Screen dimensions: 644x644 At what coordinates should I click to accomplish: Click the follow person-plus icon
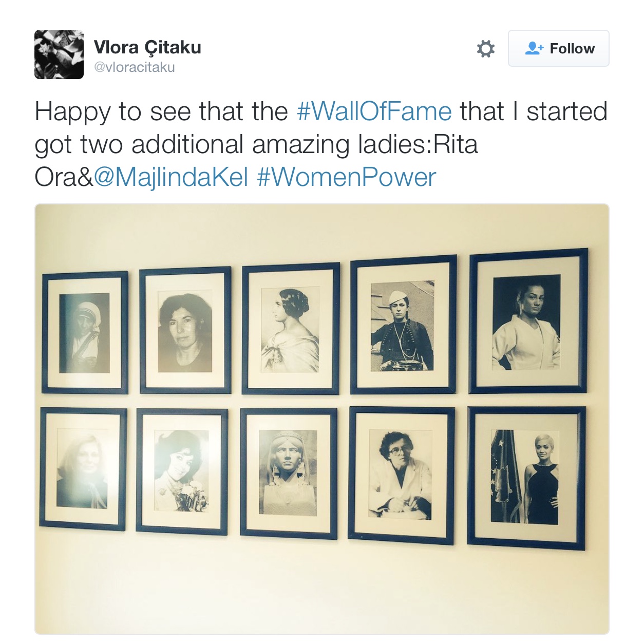[x=534, y=48]
